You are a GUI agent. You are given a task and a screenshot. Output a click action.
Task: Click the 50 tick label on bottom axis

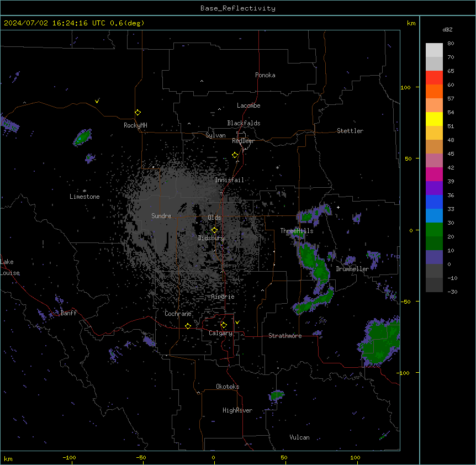(284, 457)
